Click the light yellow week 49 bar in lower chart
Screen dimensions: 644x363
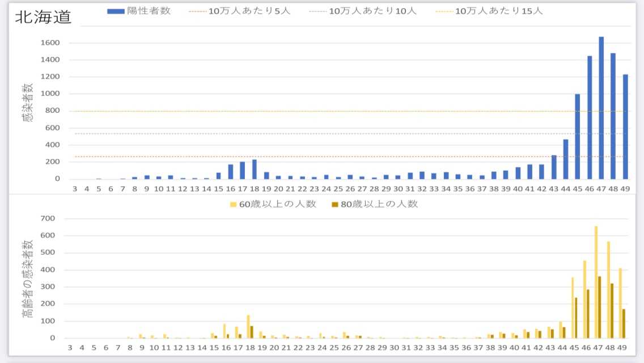tap(620, 303)
